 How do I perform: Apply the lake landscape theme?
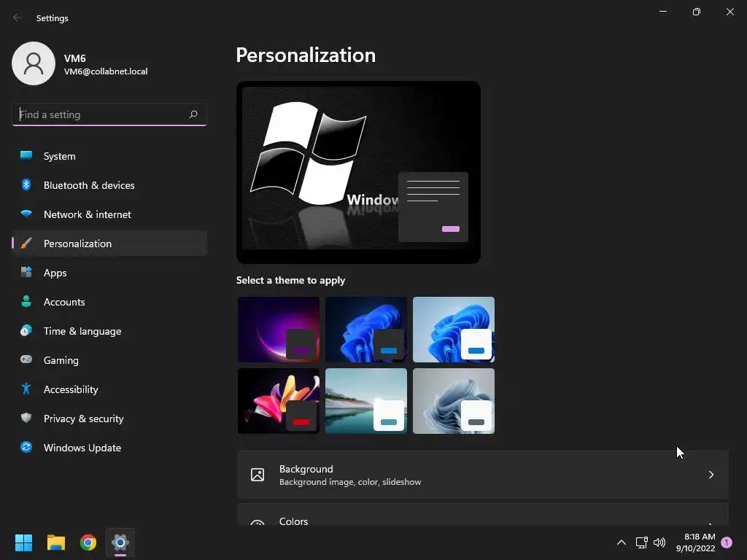click(366, 401)
